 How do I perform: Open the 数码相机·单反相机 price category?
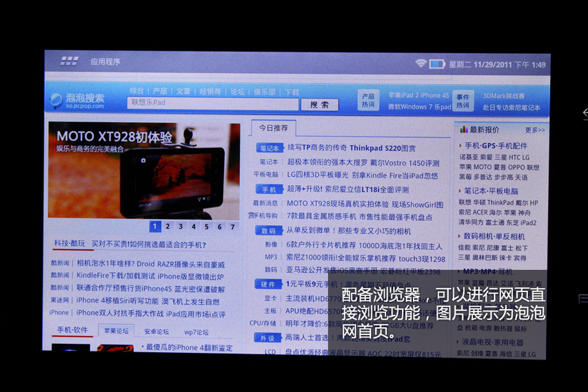pyautogui.click(x=495, y=236)
